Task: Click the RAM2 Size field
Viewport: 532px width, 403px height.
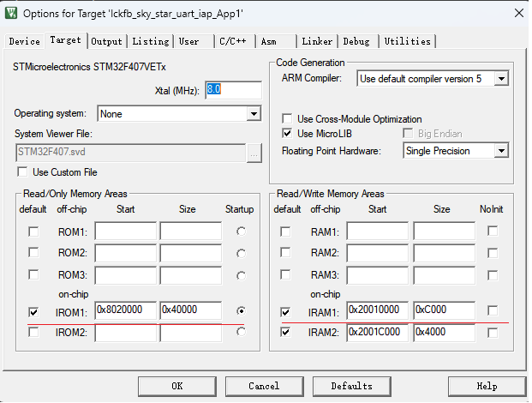Action: coord(444,253)
